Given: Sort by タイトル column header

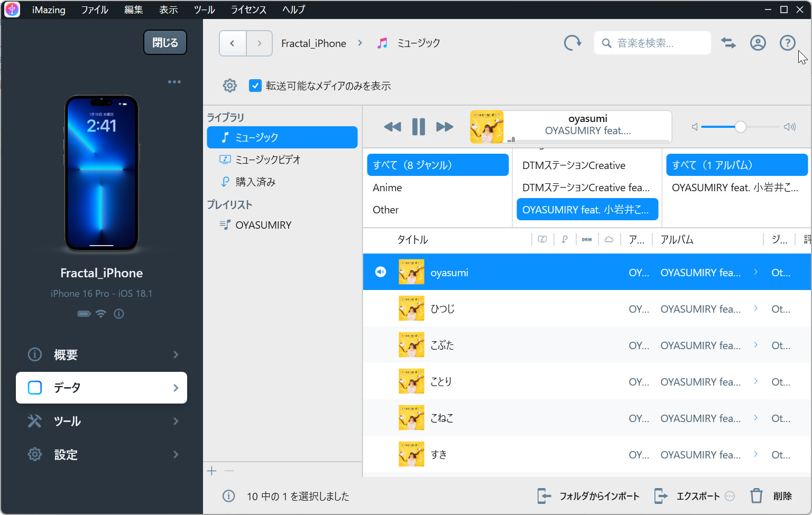Looking at the screenshot, I should 412,239.
